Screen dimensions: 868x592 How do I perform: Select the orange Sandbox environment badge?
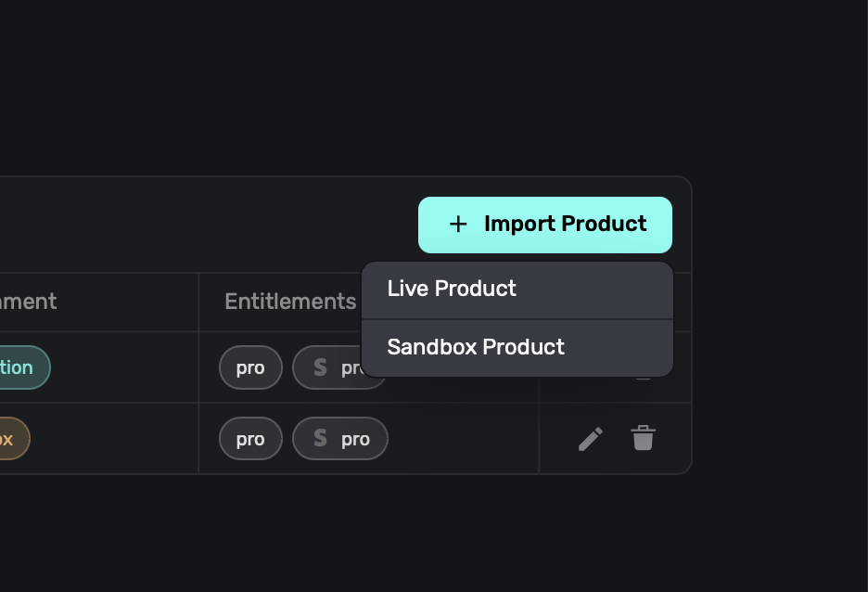pos(11,439)
